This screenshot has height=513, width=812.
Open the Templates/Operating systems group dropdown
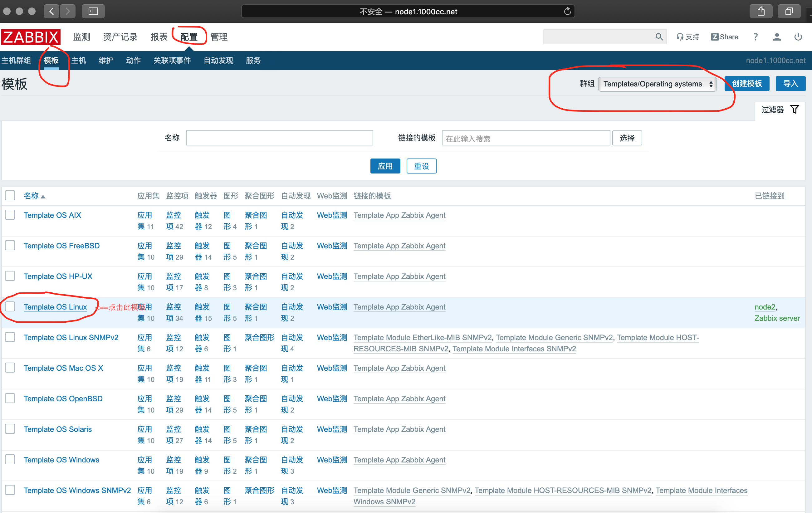657,84
